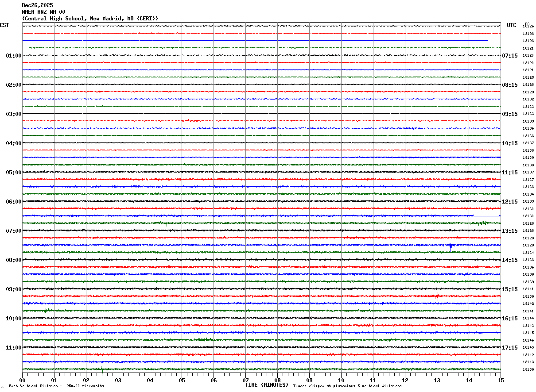Click the UTC time zone label

tap(512, 25)
